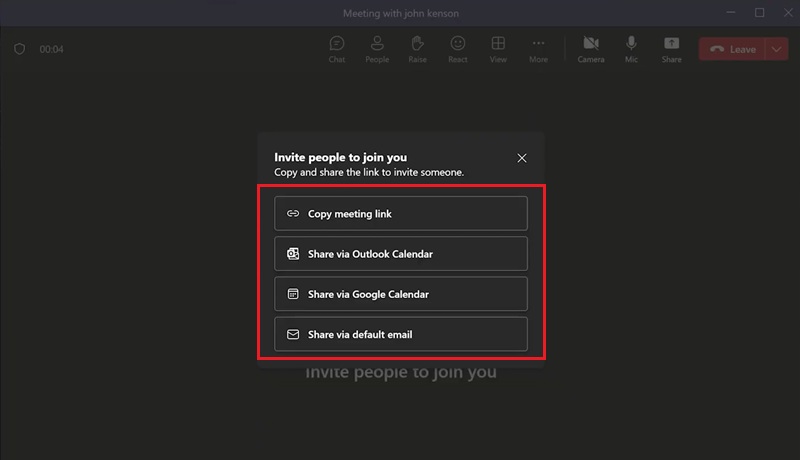Show the People participants list

point(377,48)
